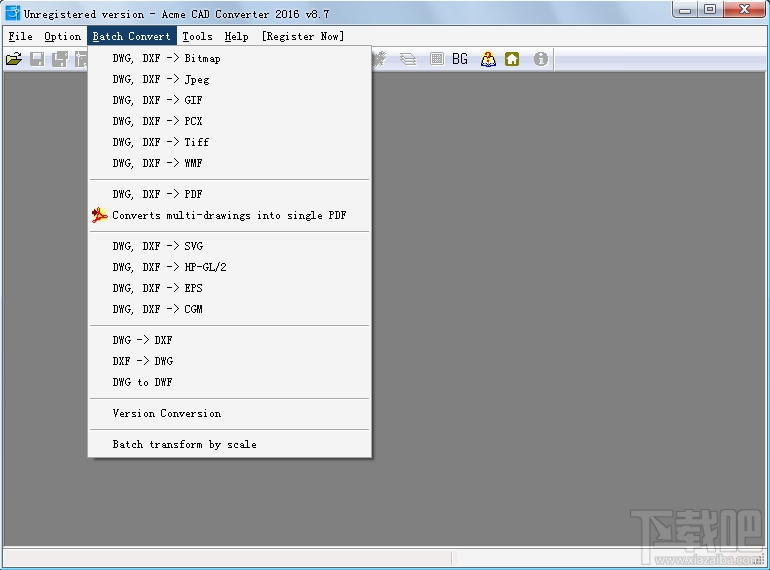Click the Save disk icon
The image size is (770, 570).
pos(37,59)
